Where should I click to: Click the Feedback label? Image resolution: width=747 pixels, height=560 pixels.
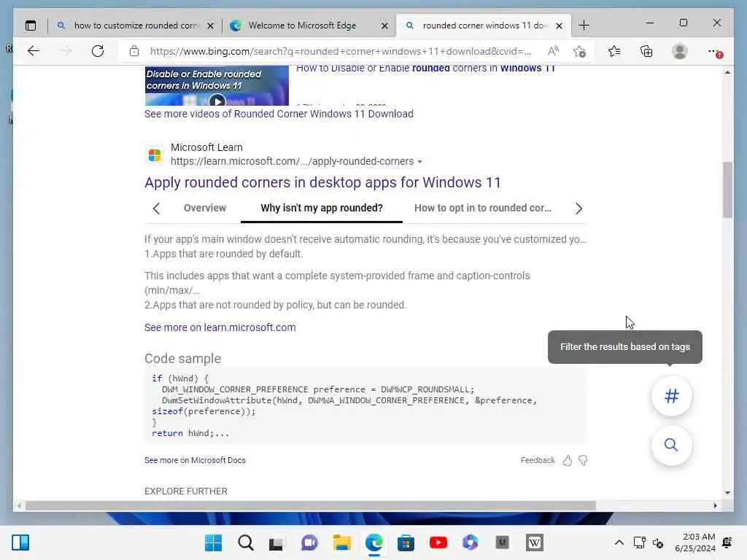tap(538, 461)
